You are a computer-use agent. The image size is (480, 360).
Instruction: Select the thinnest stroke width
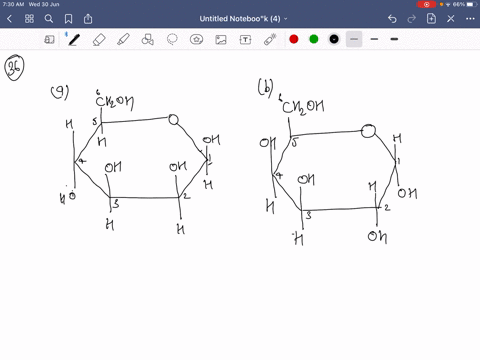pyautogui.click(x=354, y=39)
